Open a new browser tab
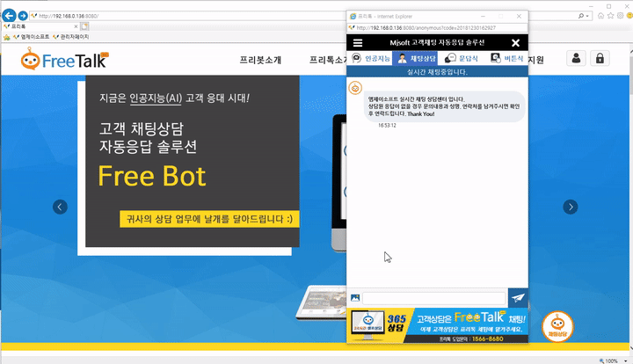 point(84,26)
